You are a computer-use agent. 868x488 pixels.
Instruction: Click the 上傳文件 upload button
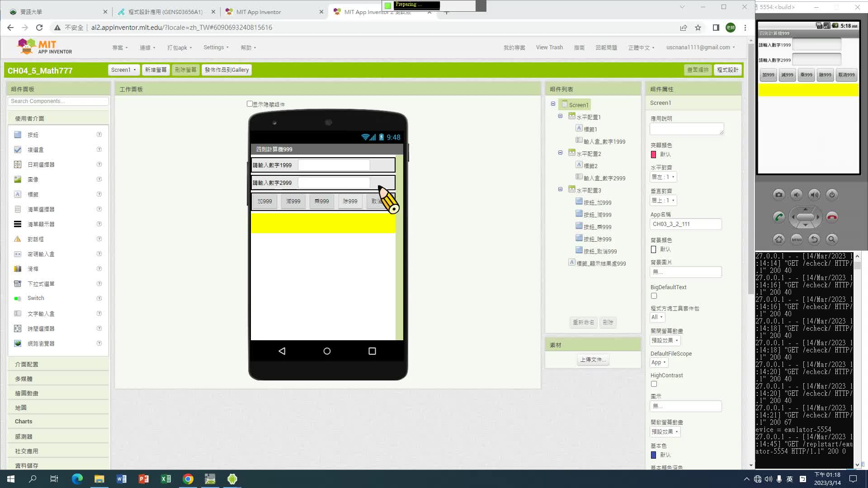coord(593,360)
